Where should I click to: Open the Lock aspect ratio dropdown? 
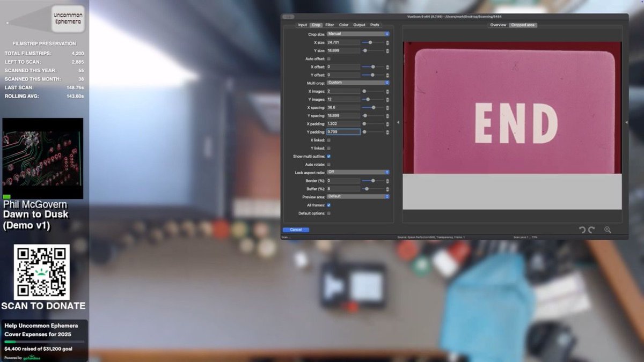tap(358, 172)
